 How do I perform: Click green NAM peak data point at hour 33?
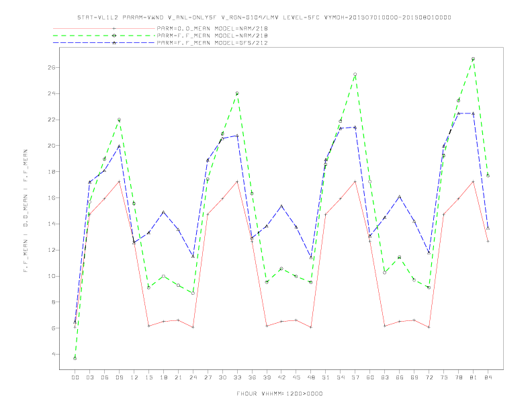click(x=237, y=93)
